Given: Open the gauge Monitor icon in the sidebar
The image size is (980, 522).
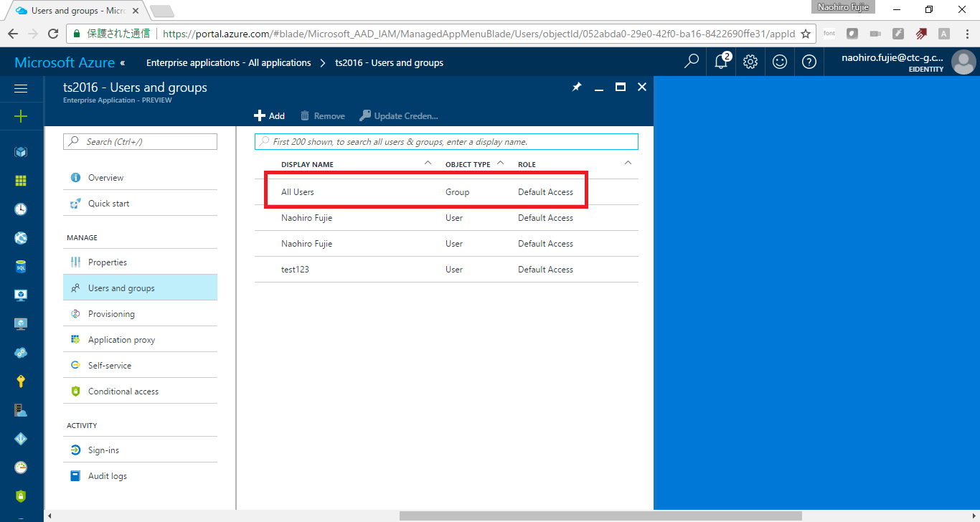Looking at the screenshot, I should coord(21,468).
